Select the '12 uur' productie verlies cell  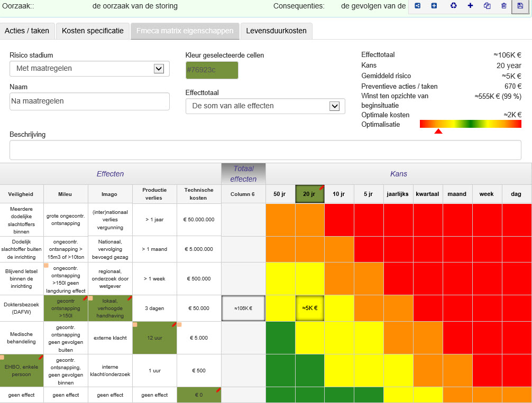(155, 338)
